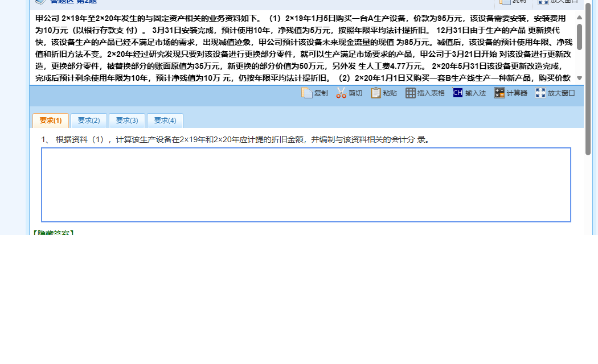Open the Calculator (计算器) icon

coord(499,93)
